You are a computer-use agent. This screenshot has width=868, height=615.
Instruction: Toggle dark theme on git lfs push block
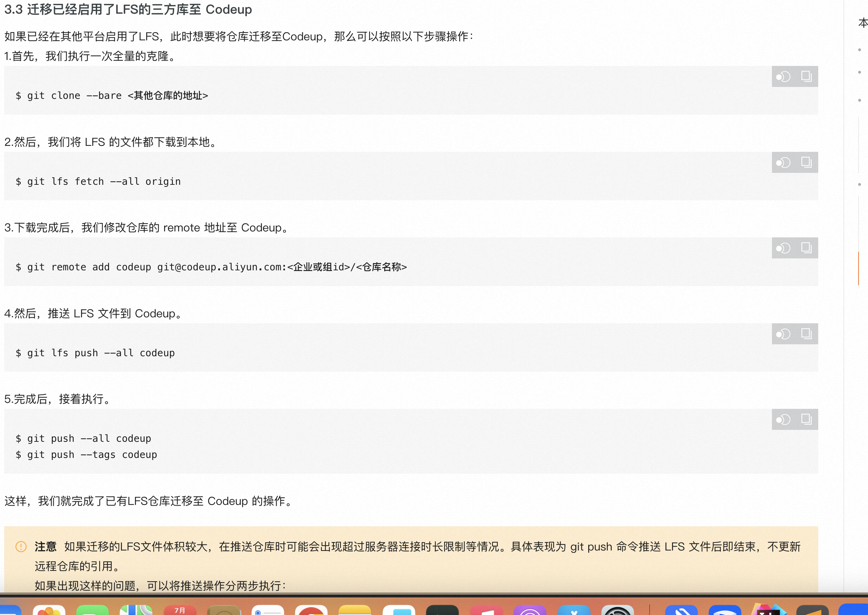(x=783, y=334)
